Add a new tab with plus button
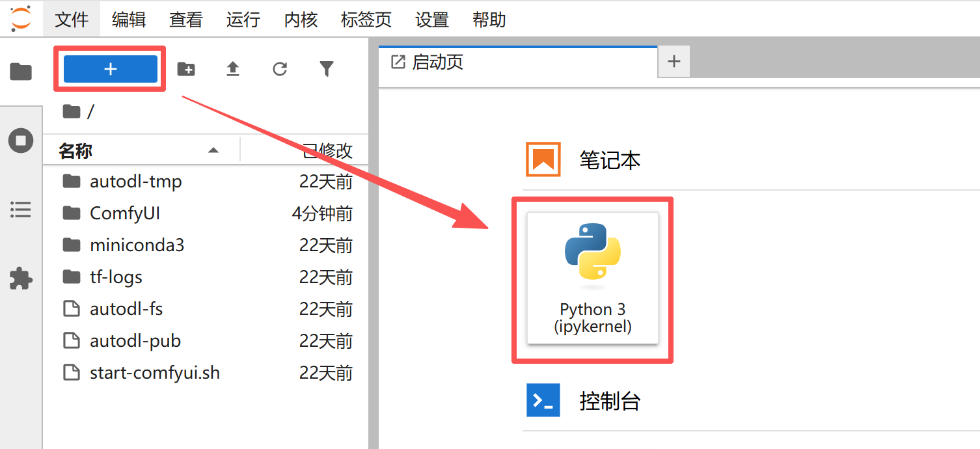Image resolution: width=980 pixels, height=449 pixels. (674, 62)
